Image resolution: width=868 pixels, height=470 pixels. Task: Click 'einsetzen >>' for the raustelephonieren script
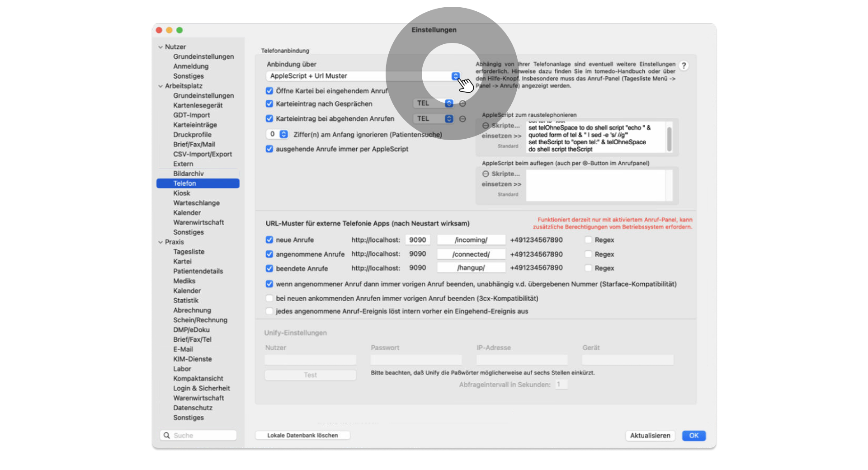coord(501,136)
